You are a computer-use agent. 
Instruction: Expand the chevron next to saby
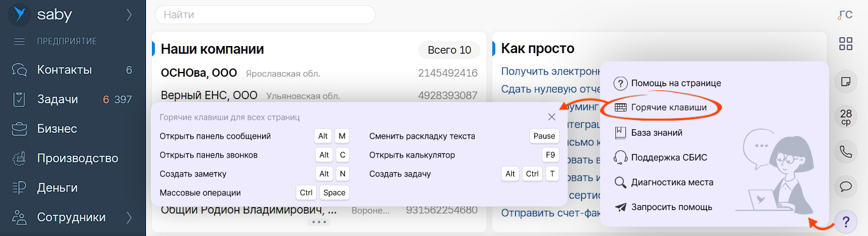[129, 15]
